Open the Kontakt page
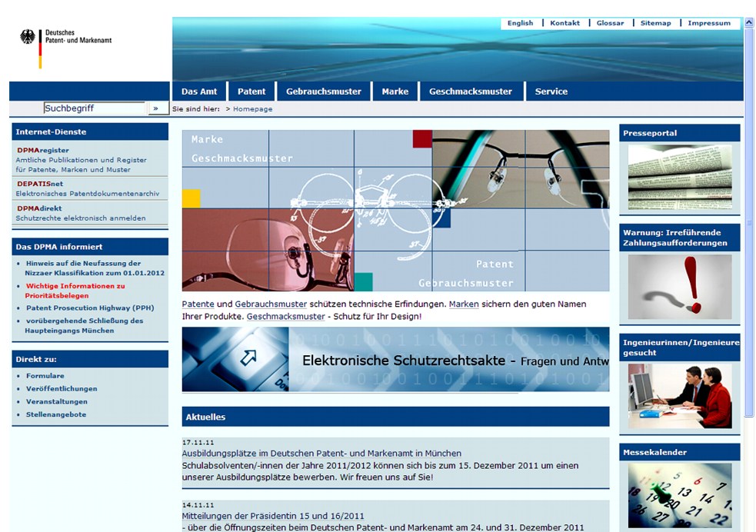 pyautogui.click(x=565, y=23)
